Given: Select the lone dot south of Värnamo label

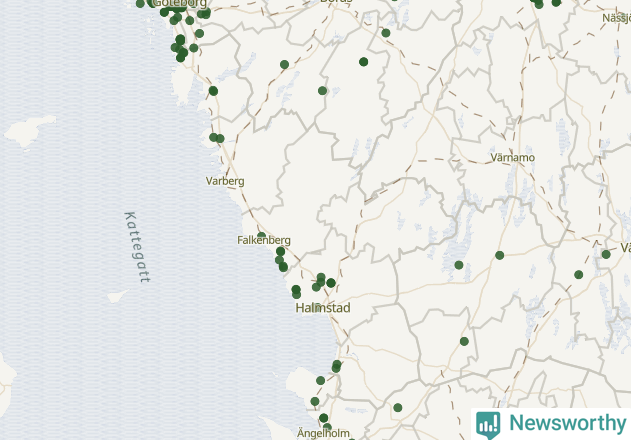Looking at the screenshot, I should click(499, 255).
